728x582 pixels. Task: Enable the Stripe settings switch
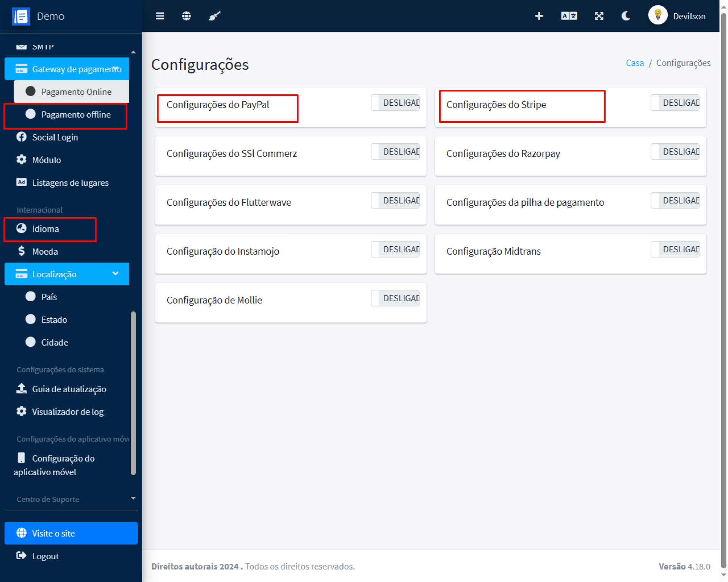(675, 103)
